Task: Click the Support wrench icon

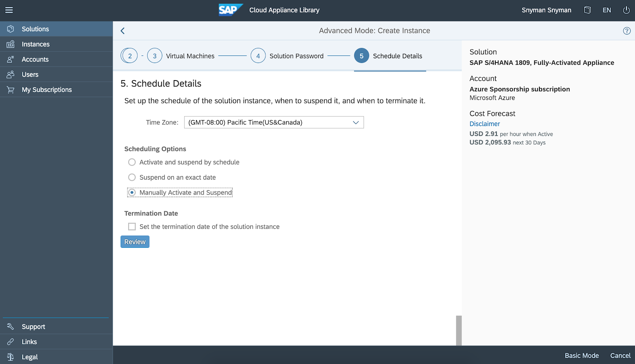Action: [x=11, y=327]
